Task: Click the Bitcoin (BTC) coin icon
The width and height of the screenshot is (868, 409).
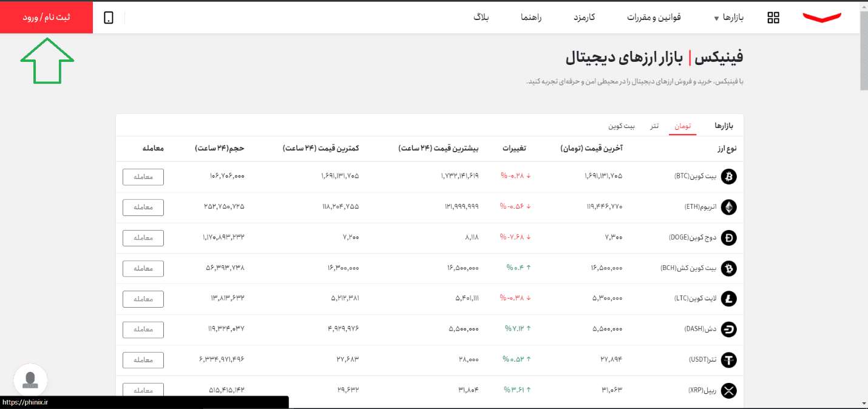Action: (728, 177)
